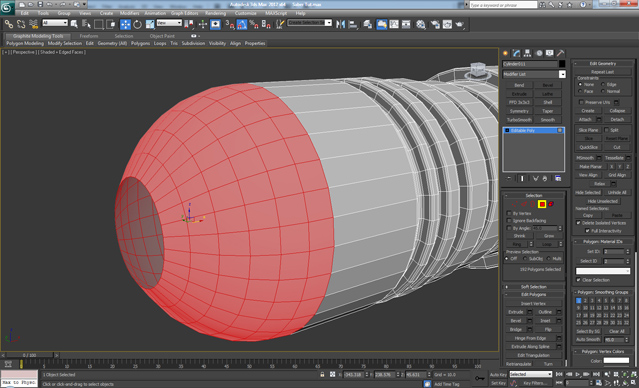Open the Utilities hammer panel tab
This screenshot has width=639, height=388.
point(561,53)
